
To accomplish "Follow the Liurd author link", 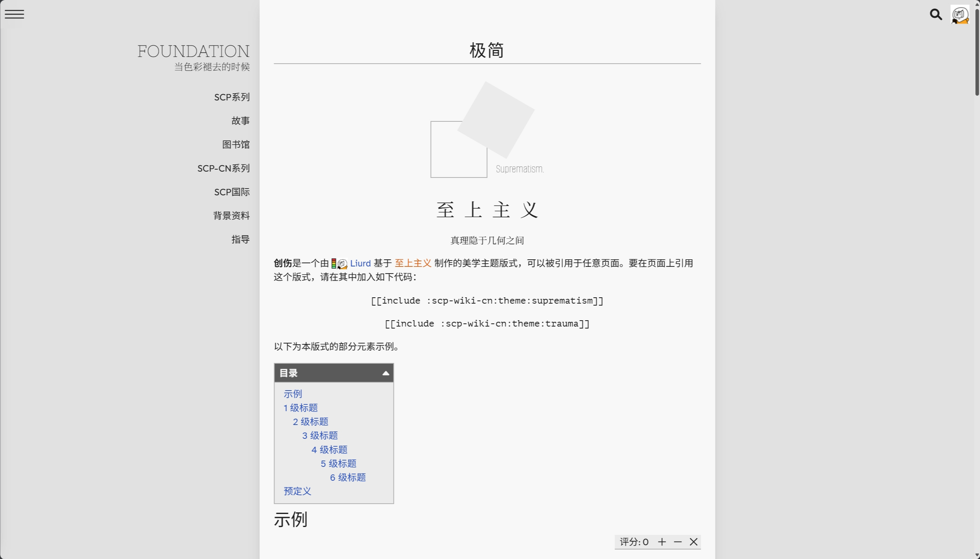I will [360, 264].
